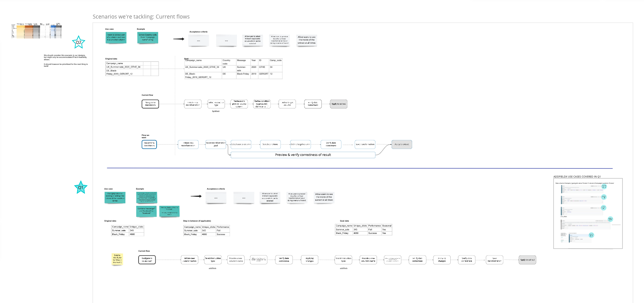
Task: Click the Q2 Goal data table
Action: tap(233, 69)
